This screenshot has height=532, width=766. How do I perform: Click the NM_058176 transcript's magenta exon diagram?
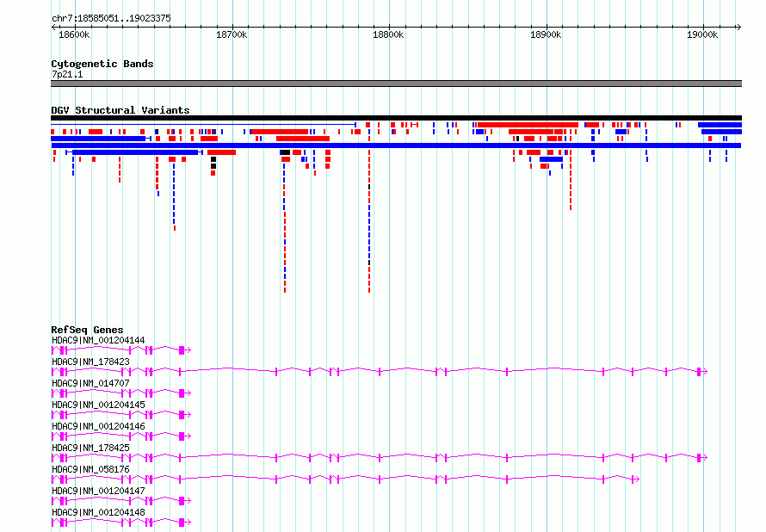pos(345,479)
